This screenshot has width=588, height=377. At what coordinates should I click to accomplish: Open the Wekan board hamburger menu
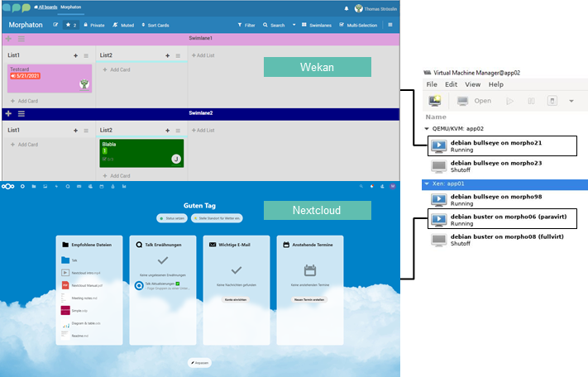pyautogui.click(x=390, y=26)
